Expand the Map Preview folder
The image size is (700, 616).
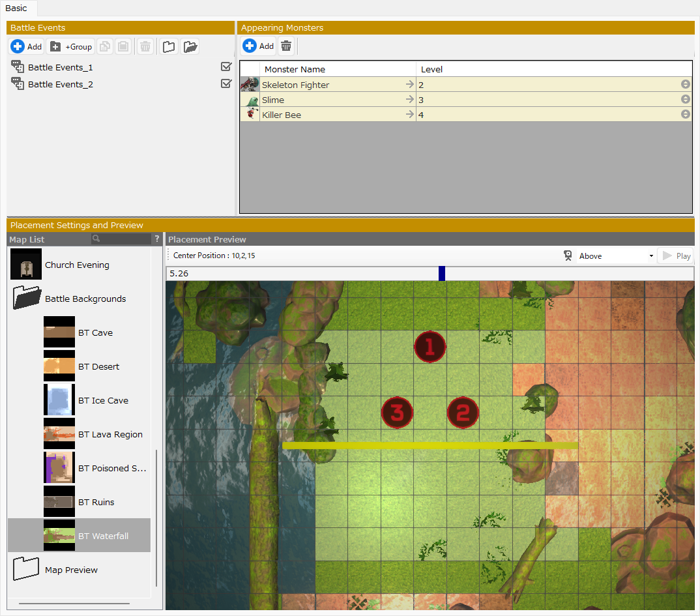click(27, 569)
